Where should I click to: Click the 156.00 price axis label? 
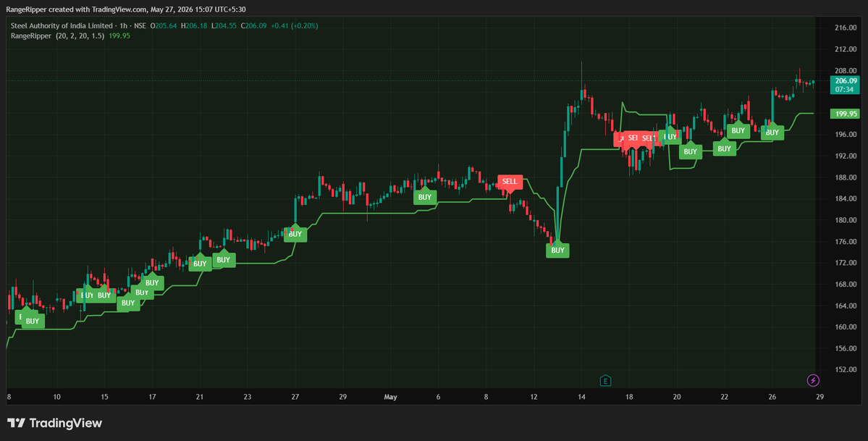click(846, 348)
